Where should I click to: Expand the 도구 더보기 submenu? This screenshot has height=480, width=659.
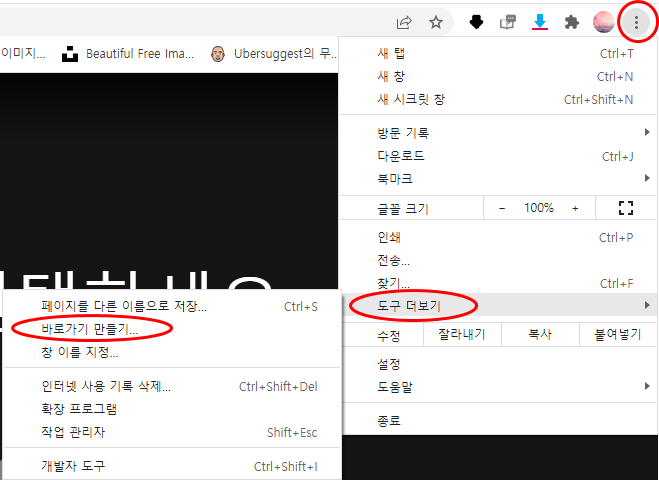(498, 305)
